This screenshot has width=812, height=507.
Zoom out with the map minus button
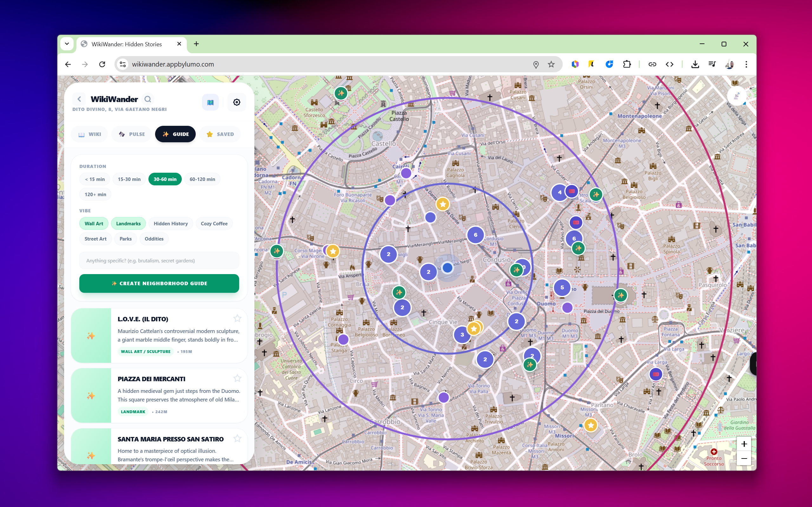tap(744, 459)
